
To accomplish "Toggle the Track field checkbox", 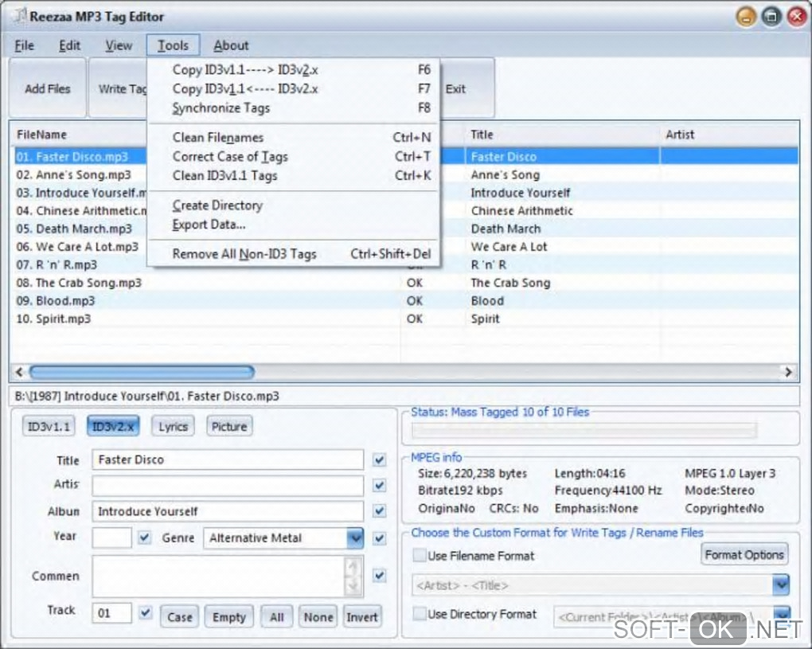I will [x=146, y=612].
